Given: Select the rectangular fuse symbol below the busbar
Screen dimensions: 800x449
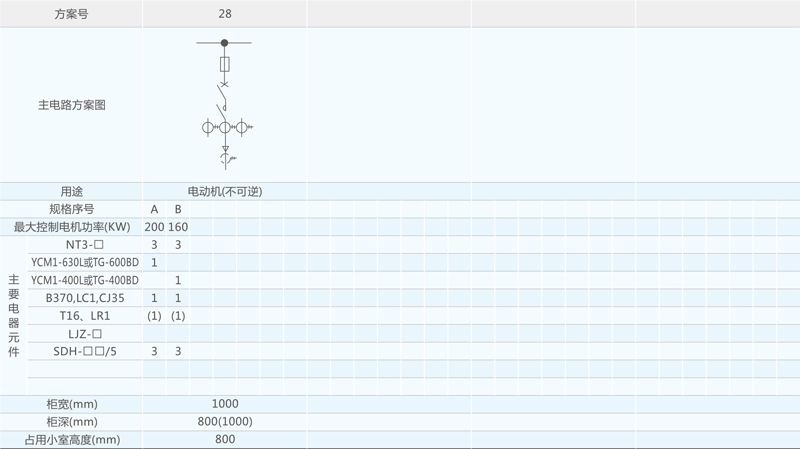Looking at the screenshot, I should pos(225,64).
